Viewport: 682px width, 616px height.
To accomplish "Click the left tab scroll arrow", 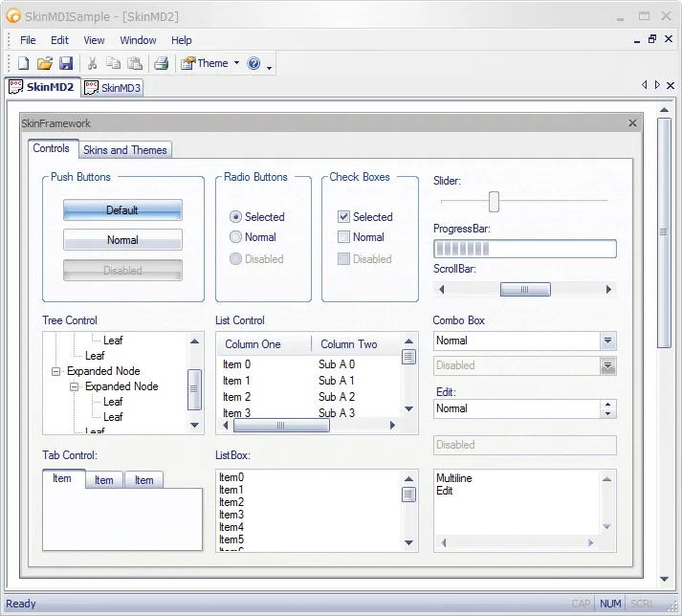I will coord(644,85).
